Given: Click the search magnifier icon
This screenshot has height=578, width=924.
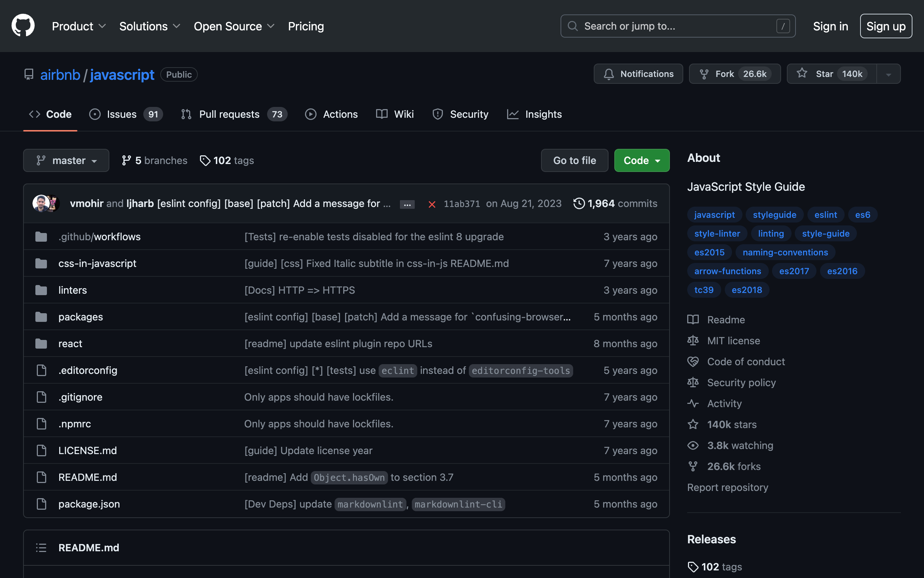Looking at the screenshot, I should click(573, 26).
